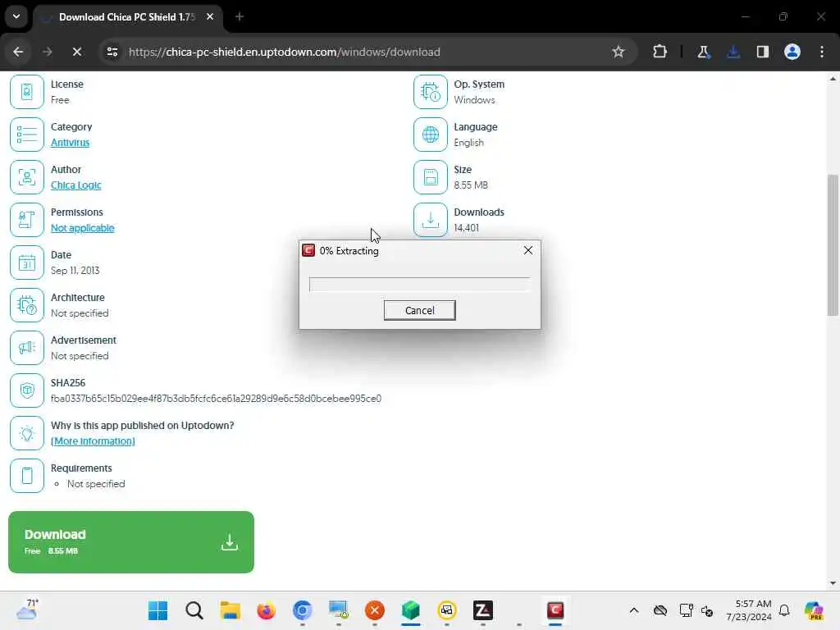Screen dimensions: 840x630
Task: Open the (More information) link
Action: point(93,441)
